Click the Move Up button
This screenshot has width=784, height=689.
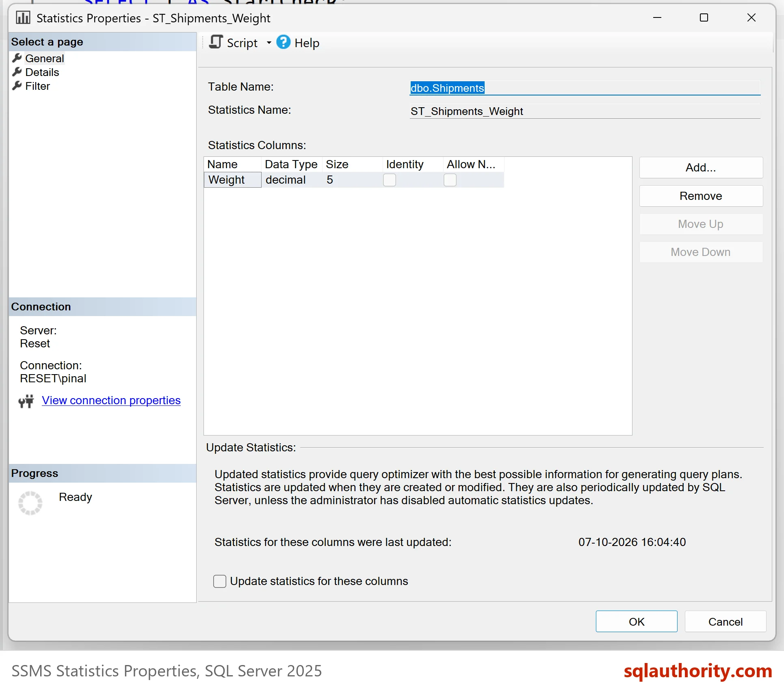[x=701, y=224]
